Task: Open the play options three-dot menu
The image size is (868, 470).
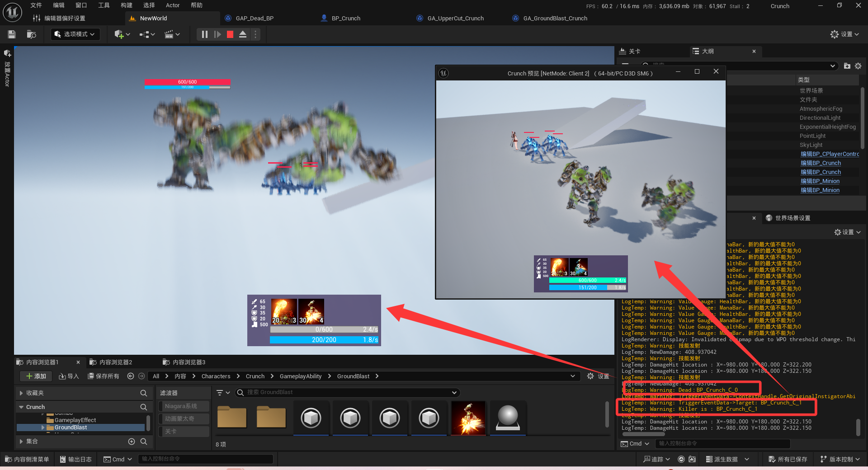Action: (x=255, y=34)
